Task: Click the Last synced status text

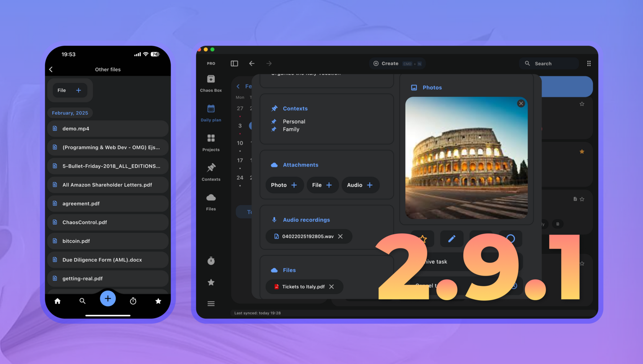Action: (258, 313)
